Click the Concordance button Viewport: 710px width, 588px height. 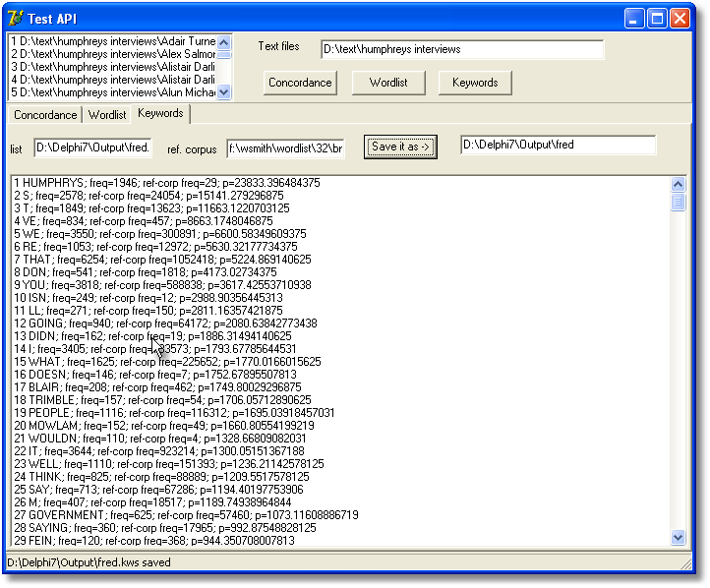300,83
